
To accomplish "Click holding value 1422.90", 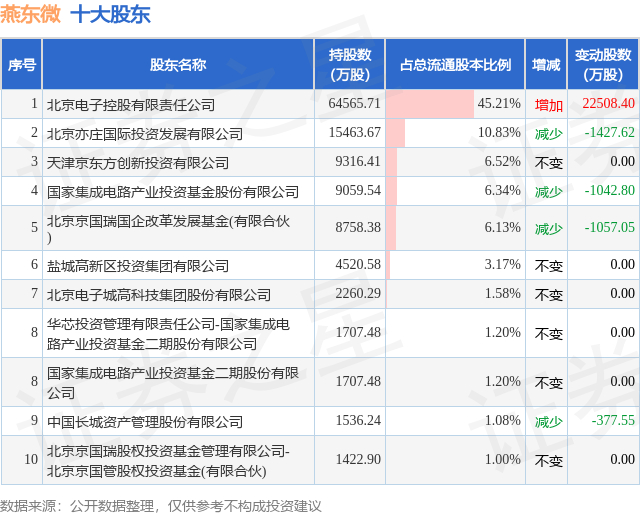I will (x=358, y=459).
